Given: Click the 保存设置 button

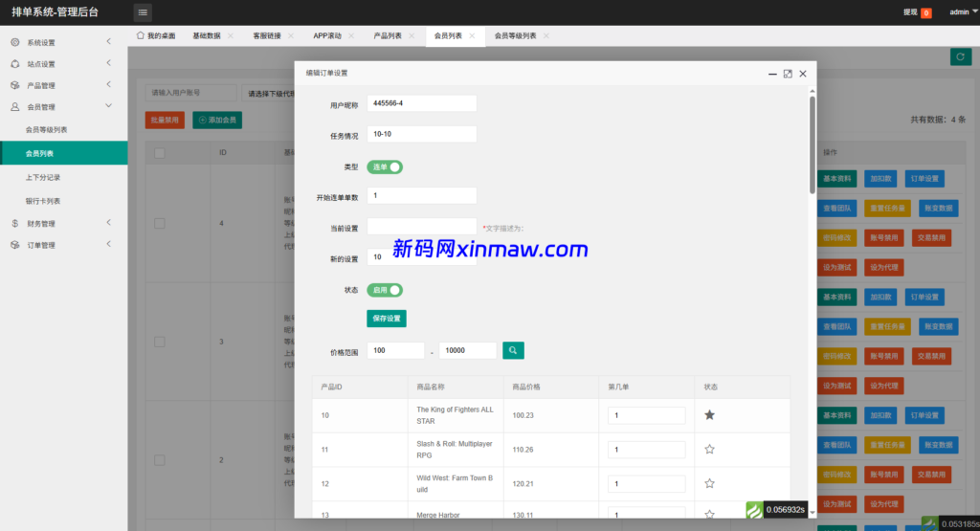Looking at the screenshot, I should pyautogui.click(x=387, y=319).
